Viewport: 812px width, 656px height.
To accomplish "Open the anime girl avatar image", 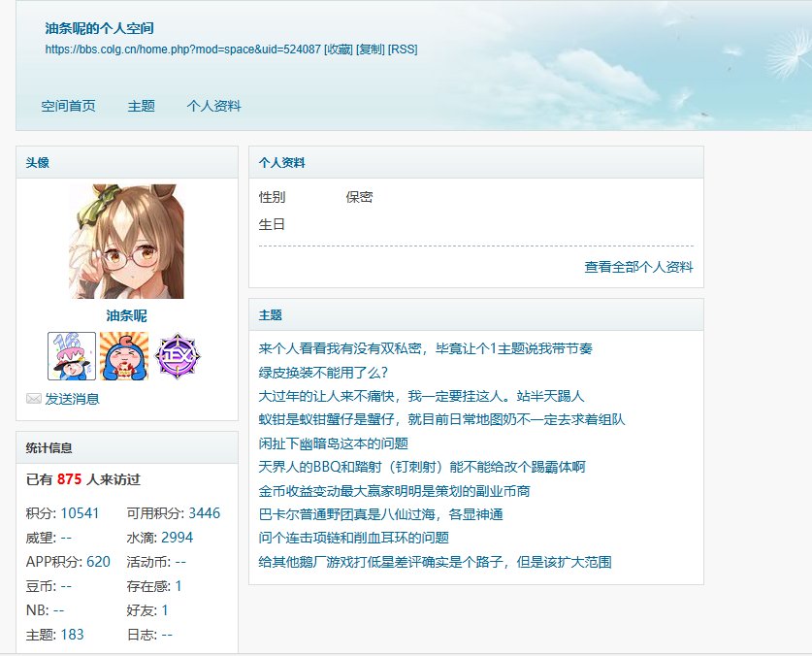I will tap(126, 242).
